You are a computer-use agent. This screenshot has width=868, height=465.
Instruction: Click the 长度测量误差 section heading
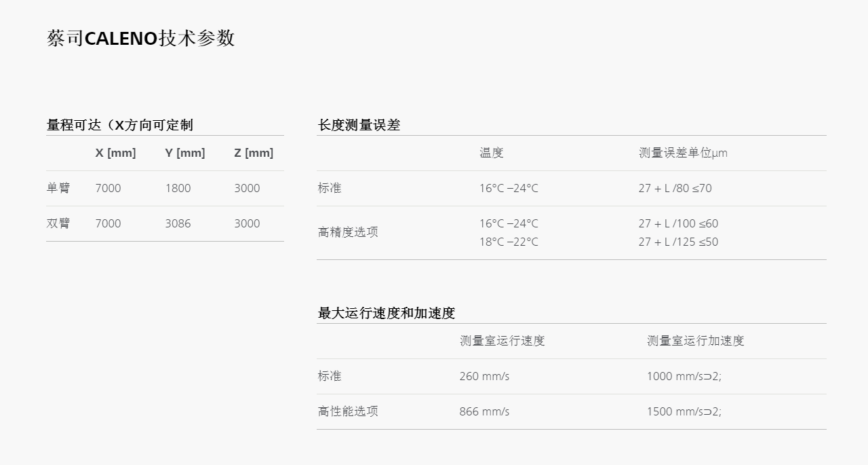[359, 125]
